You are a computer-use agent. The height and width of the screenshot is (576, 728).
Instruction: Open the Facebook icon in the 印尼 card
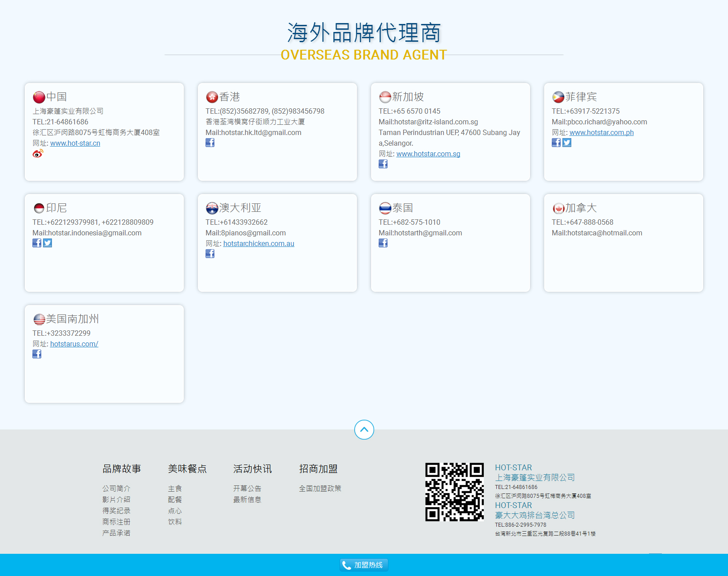click(37, 243)
